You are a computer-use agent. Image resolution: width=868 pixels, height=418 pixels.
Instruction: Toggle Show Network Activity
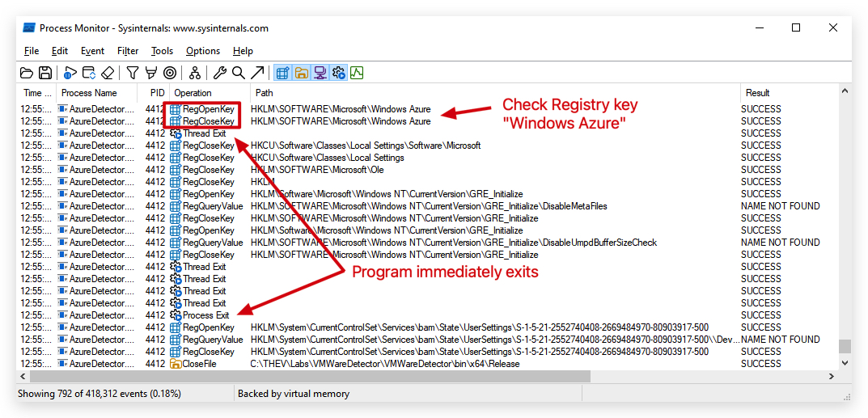[x=320, y=73]
